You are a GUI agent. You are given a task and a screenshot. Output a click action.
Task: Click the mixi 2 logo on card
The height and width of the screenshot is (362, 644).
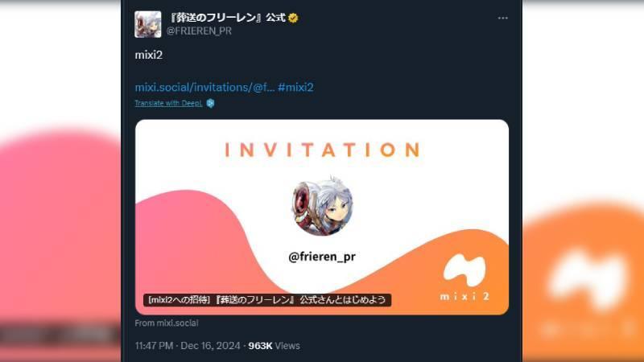pyautogui.click(x=464, y=278)
